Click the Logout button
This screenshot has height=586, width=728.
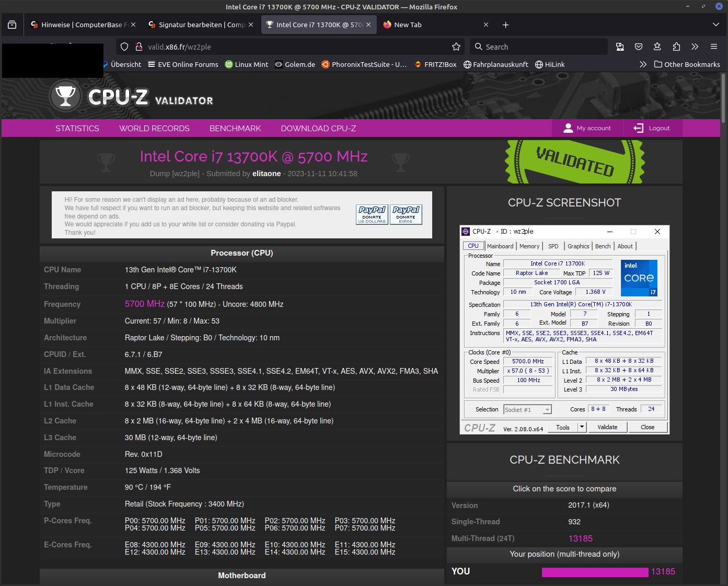[652, 128]
